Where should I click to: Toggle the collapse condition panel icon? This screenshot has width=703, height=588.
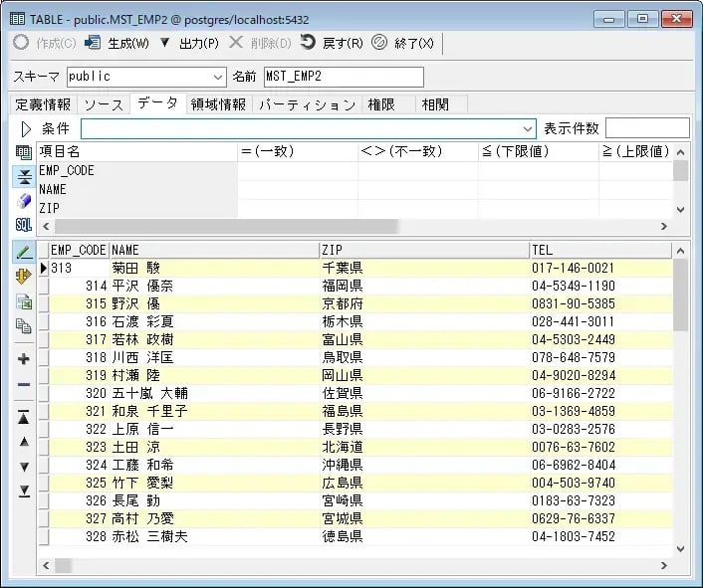click(x=24, y=176)
